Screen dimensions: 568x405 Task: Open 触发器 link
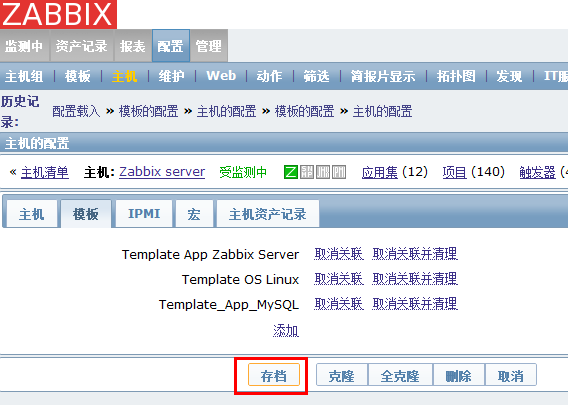coord(538,172)
